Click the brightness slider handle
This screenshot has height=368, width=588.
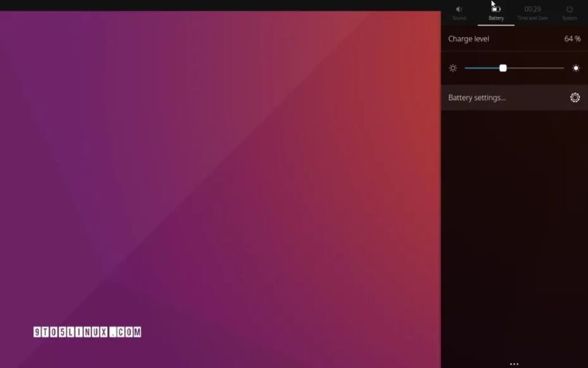[503, 68]
